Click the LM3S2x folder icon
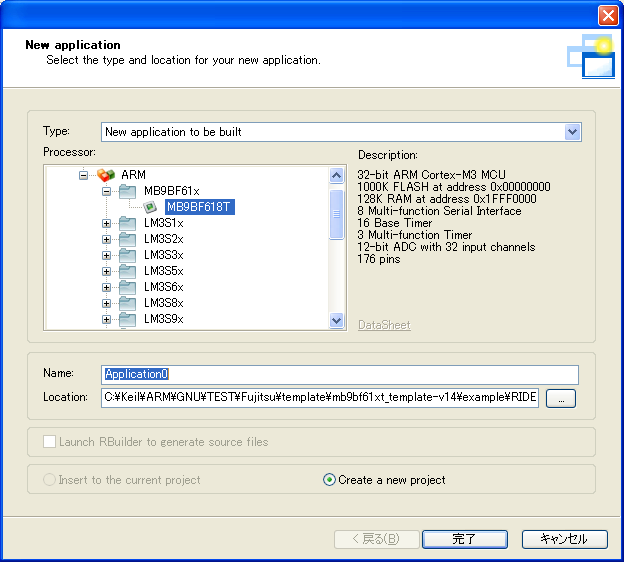624x562 pixels. tap(127, 239)
